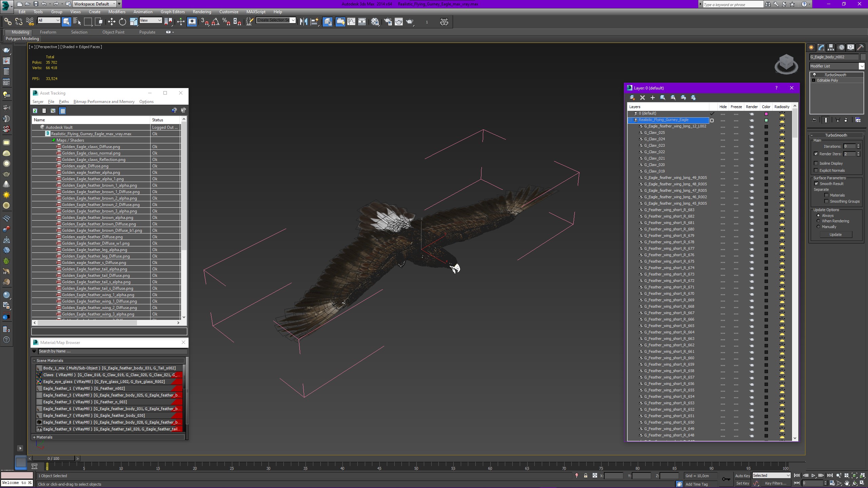868x488 pixels.
Task: Open the MAXScript menu
Action: coord(256,12)
